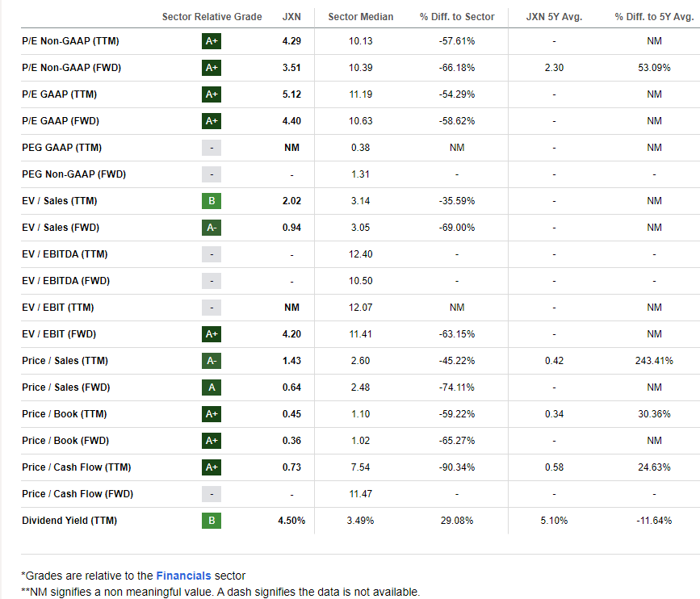Click the P/E GAAP (TTM) row label
Screen dimensions: 700x599
(x=61, y=94)
